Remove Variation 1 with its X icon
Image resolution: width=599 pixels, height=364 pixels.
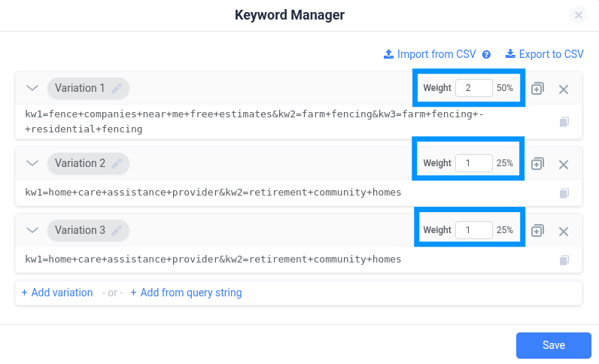[x=564, y=89]
